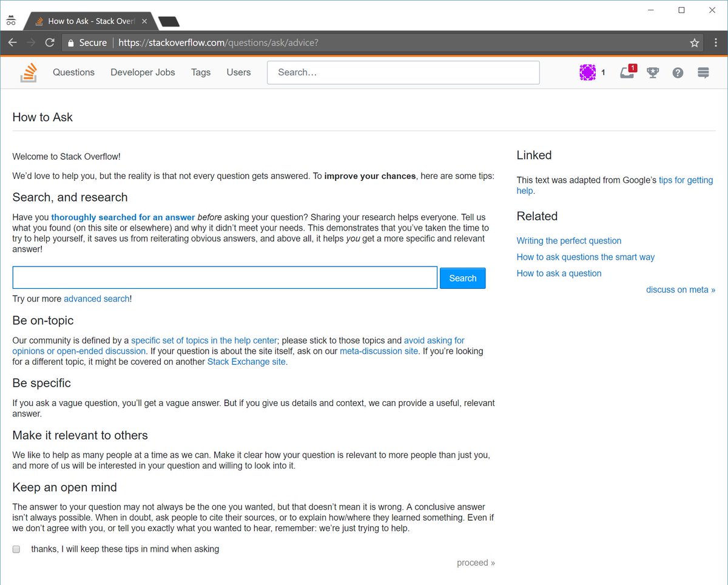Click the 'Be specific' heading
Image resolution: width=728 pixels, height=585 pixels.
click(x=41, y=383)
